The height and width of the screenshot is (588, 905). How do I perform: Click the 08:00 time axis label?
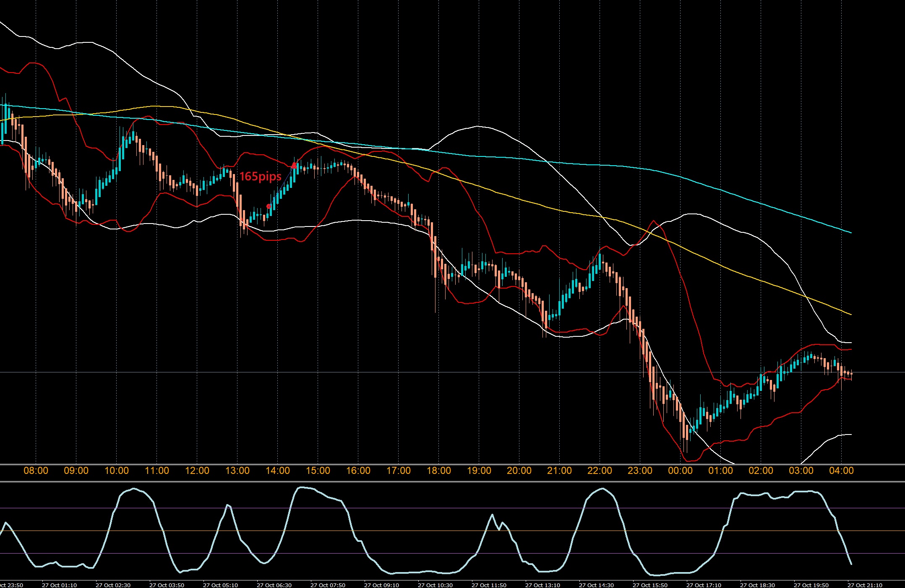[x=36, y=471]
